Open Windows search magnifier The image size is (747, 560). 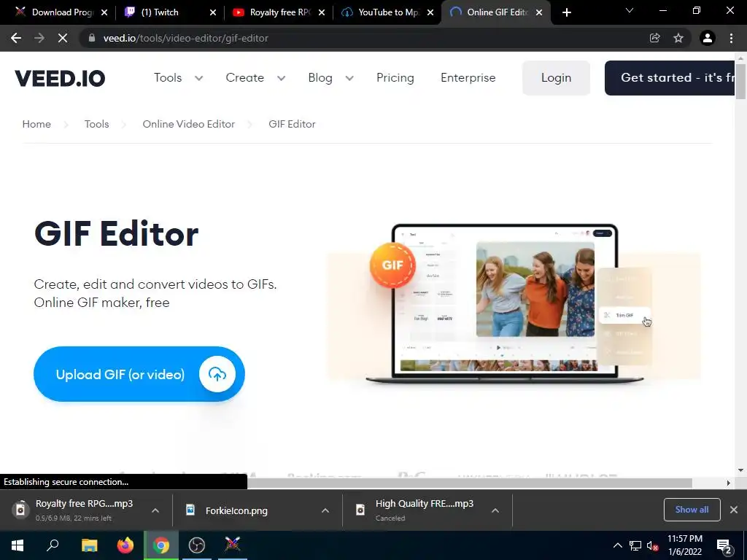click(53, 545)
